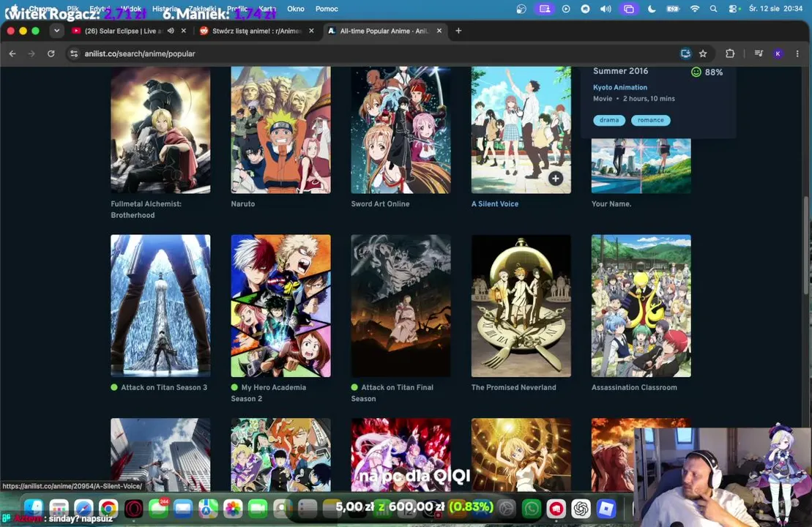Open Photos from the dock
812x527 pixels.
coord(233,509)
